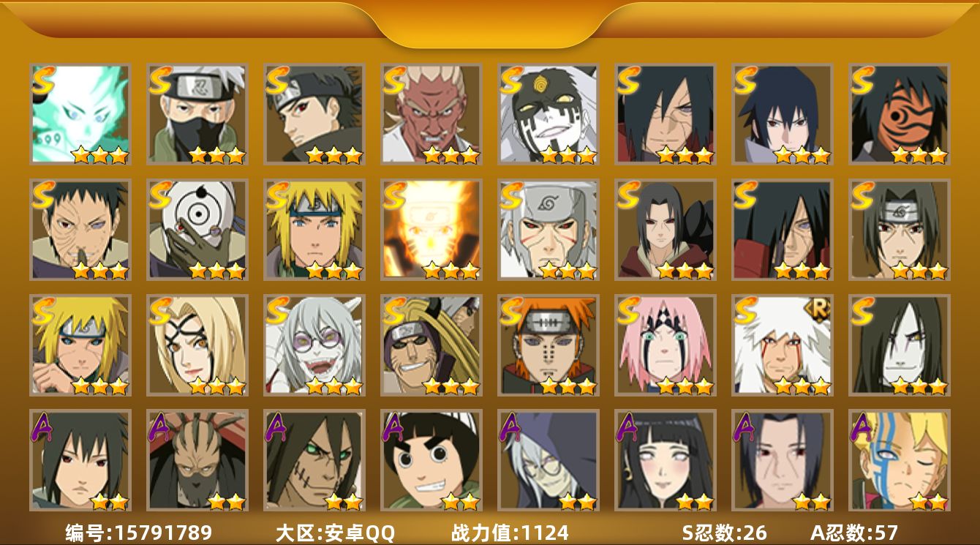
Task: Select pink-haired Sakura S-rank portrait
Action: click(x=666, y=345)
